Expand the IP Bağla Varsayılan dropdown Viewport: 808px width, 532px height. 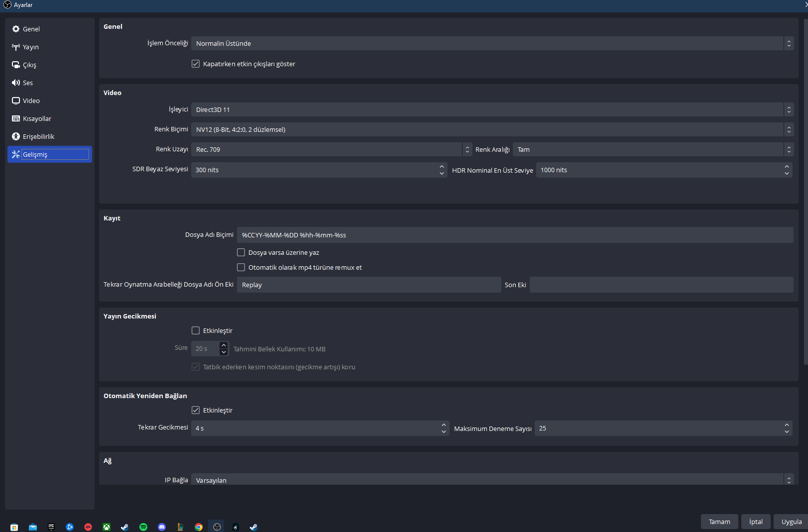[x=492, y=480]
